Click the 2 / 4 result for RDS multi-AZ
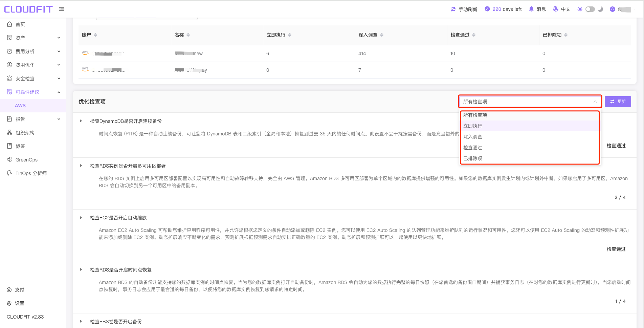The height and width of the screenshot is (328, 644). coord(620,197)
